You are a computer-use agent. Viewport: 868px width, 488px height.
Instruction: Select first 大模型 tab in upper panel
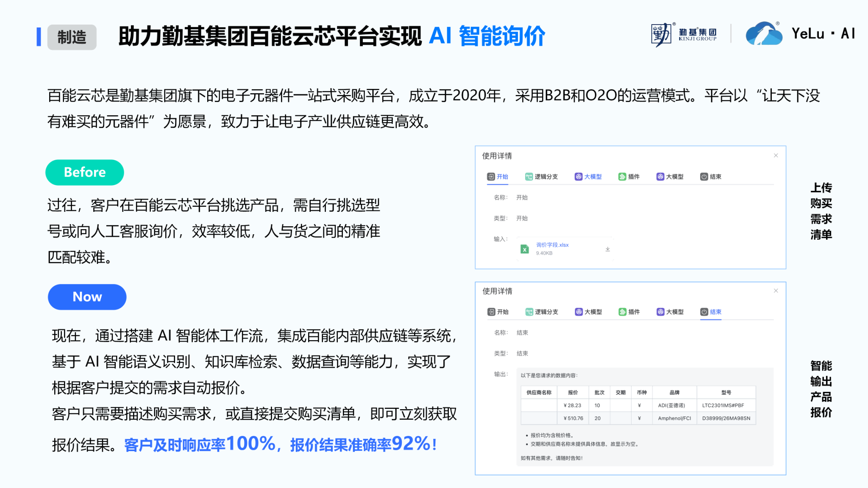click(x=588, y=177)
